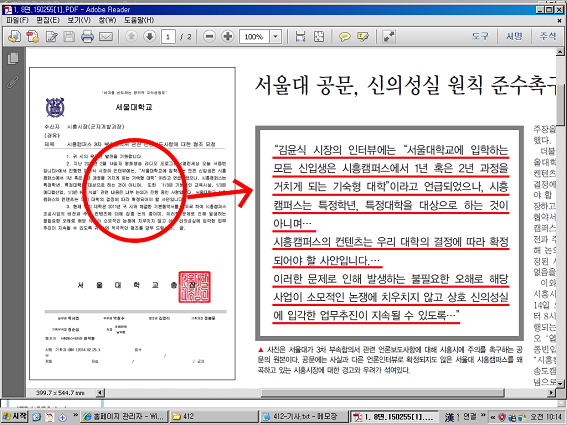567x425 pixels.
Task: Click the page number input field
Action: click(x=168, y=37)
